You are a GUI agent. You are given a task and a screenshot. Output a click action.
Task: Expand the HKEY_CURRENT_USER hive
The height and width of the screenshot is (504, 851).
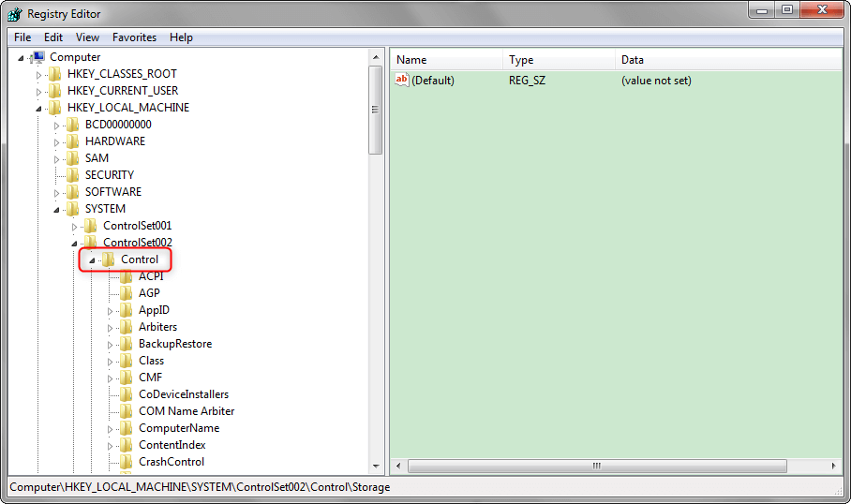39,91
